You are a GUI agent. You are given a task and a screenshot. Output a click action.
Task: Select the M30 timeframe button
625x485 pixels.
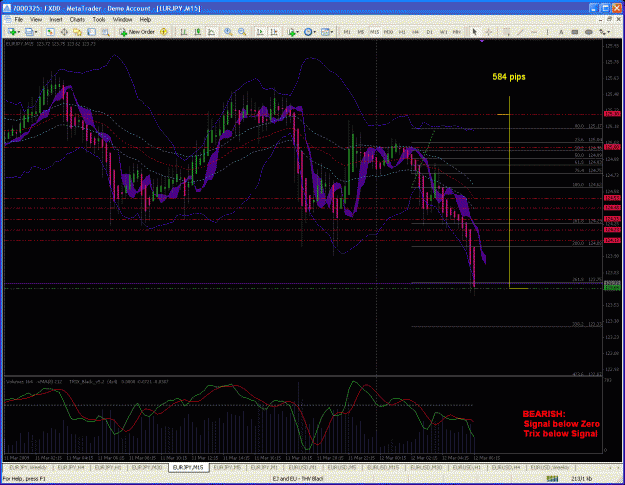coord(388,32)
